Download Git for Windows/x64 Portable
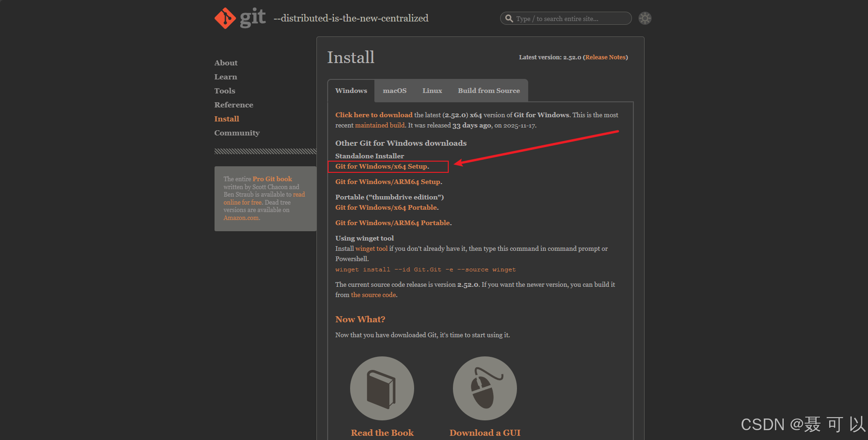The image size is (868, 440). (386, 207)
